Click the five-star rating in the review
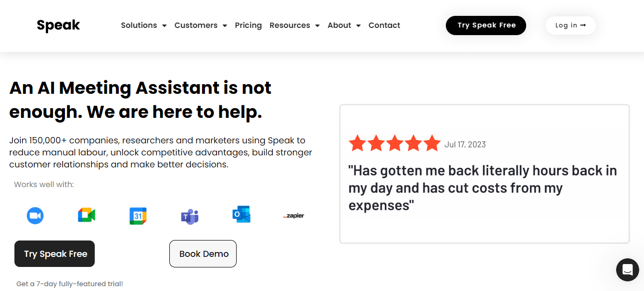Viewport: 644px width, 291px height. pos(394,143)
